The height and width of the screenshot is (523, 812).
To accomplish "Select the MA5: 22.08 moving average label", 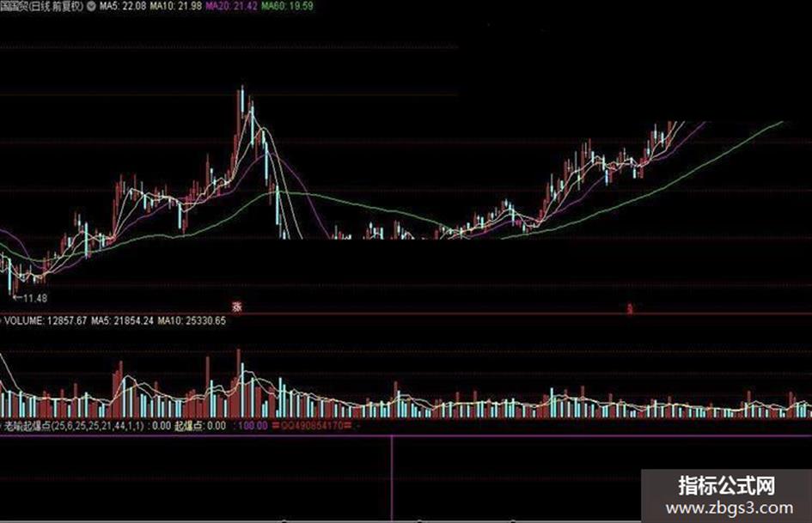I will tap(123, 7).
